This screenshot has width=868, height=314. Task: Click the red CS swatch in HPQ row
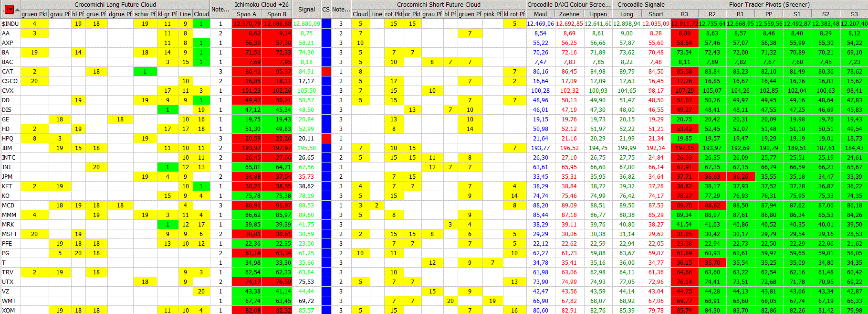pos(326,138)
